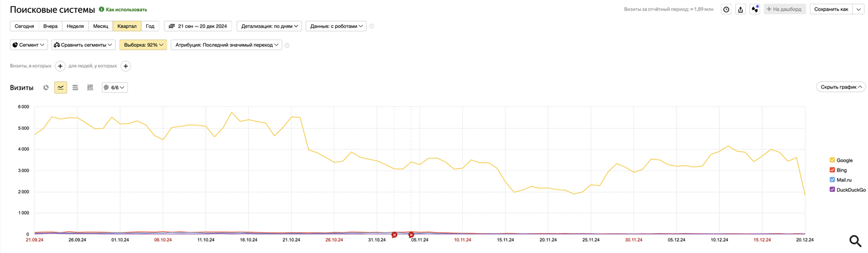Uncheck Google series in chart legend

tap(832, 160)
